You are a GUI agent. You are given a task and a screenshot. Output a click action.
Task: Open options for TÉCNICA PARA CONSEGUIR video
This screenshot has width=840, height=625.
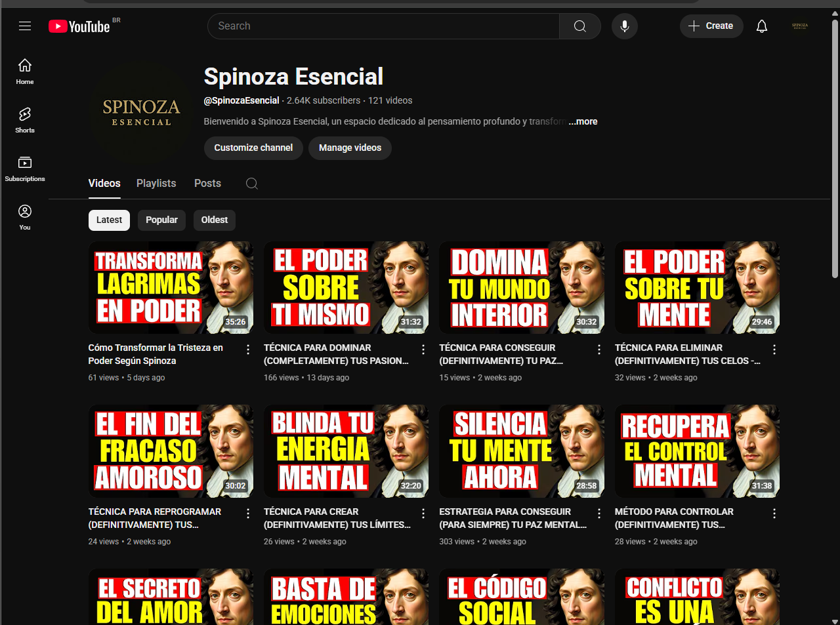(599, 350)
